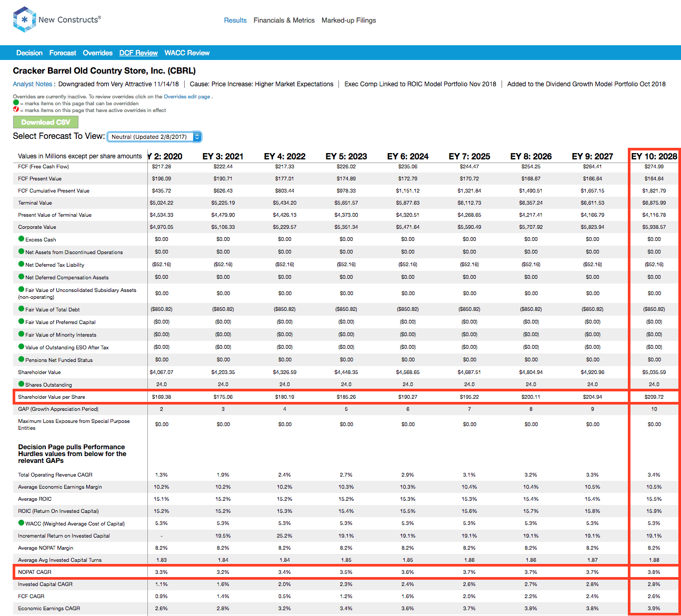Click the green legend dot for overridable items
This screenshot has width=681, height=616.
[x=16, y=103]
